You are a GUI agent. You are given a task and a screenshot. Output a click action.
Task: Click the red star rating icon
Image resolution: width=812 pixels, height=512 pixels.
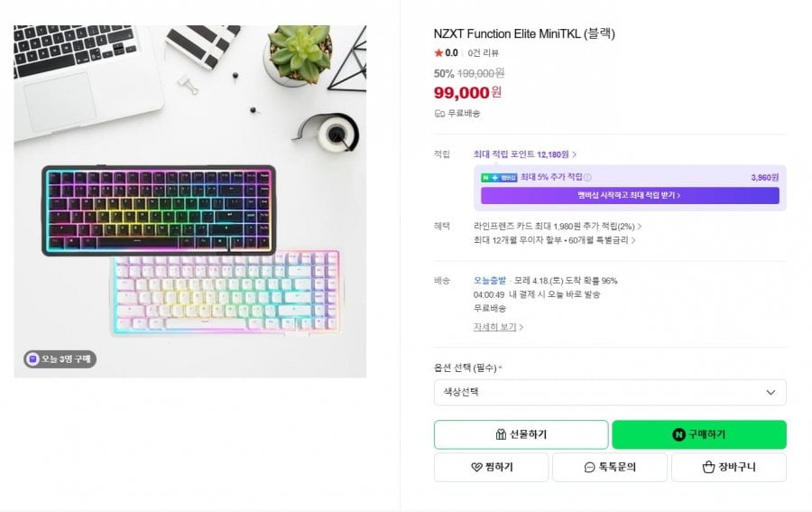(x=438, y=52)
